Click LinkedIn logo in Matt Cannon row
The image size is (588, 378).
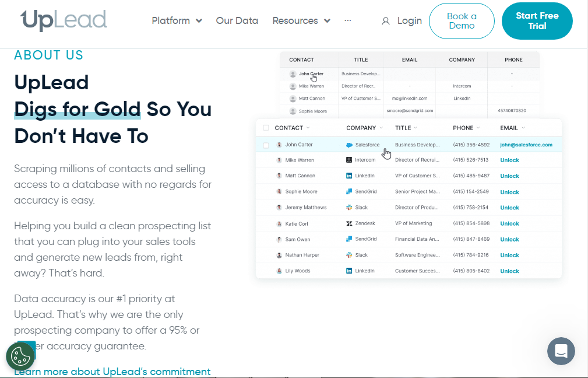349,176
